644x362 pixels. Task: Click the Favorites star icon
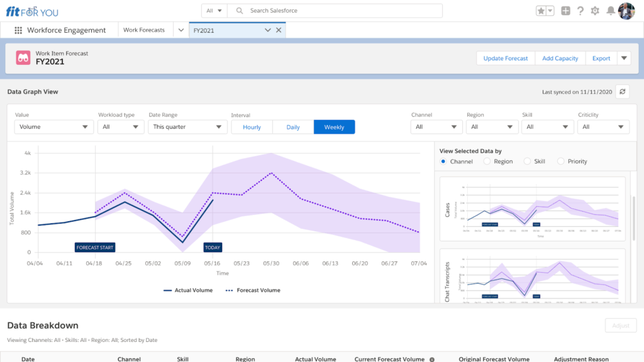pos(541,11)
